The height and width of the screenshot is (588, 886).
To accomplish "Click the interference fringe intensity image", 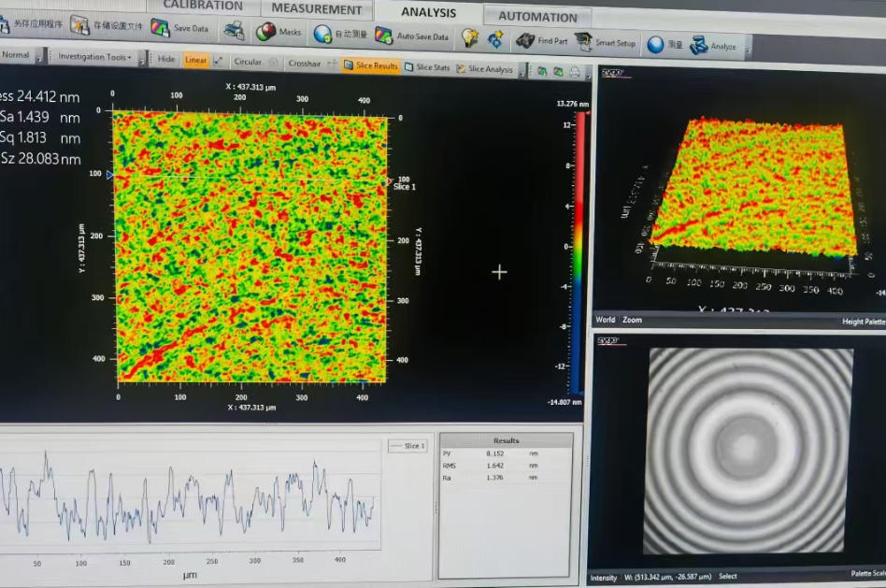I will (747, 451).
